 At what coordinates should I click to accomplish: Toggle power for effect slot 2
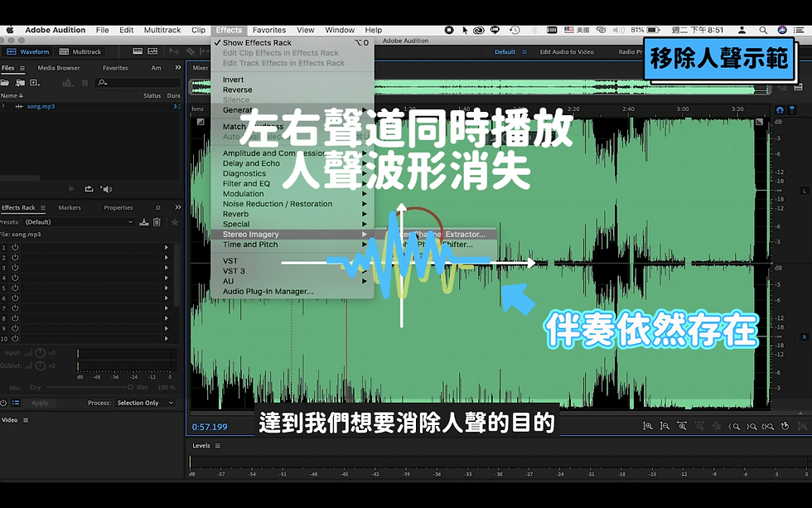(x=15, y=258)
